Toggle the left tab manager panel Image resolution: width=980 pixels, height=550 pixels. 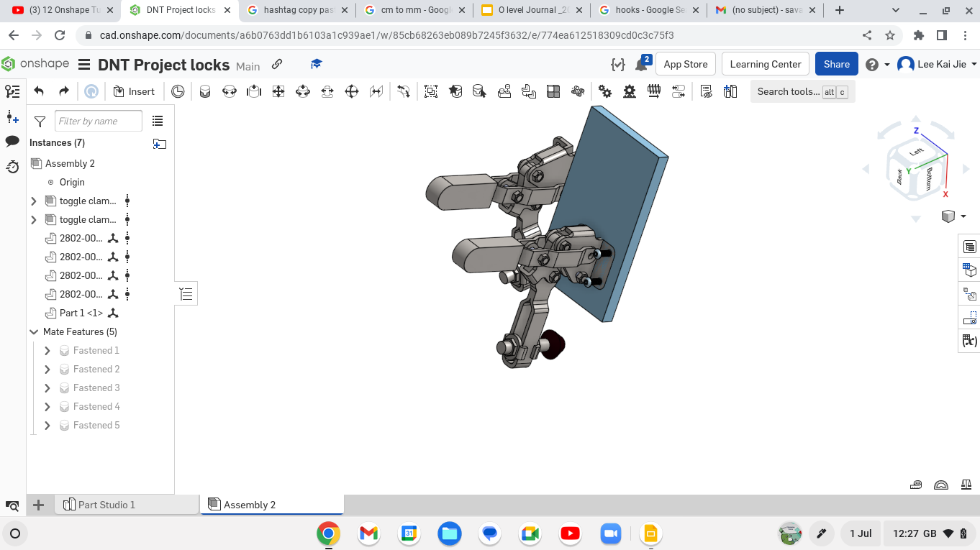click(12, 505)
